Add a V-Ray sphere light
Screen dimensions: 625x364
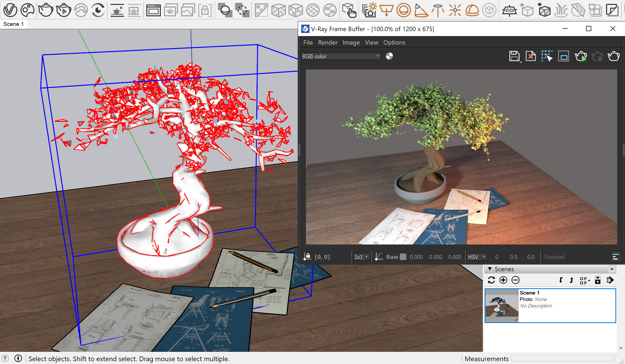click(x=403, y=10)
